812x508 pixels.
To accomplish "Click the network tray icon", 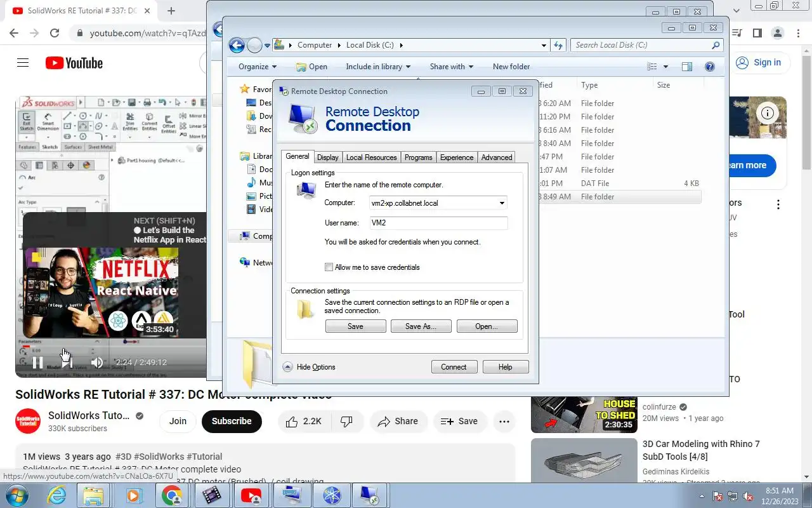I will pyautogui.click(x=733, y=496).
